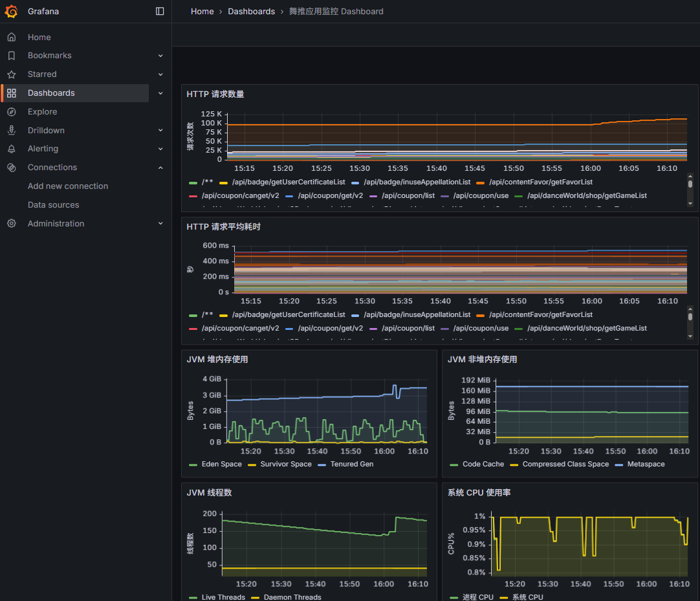Open Drilldown in the sidebar menu
The image size is (700, 601).
(46, 131)
